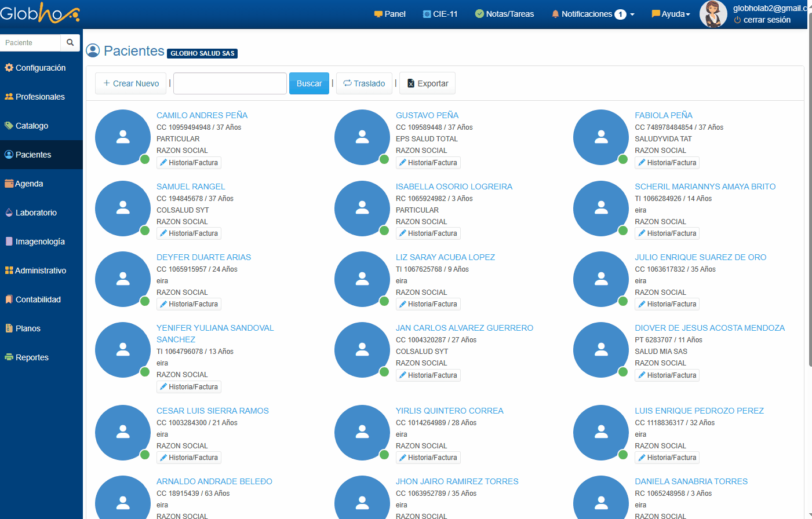The image size is (812, 519).
Task: Open the Laboratorio module
Action: (36, 213)
